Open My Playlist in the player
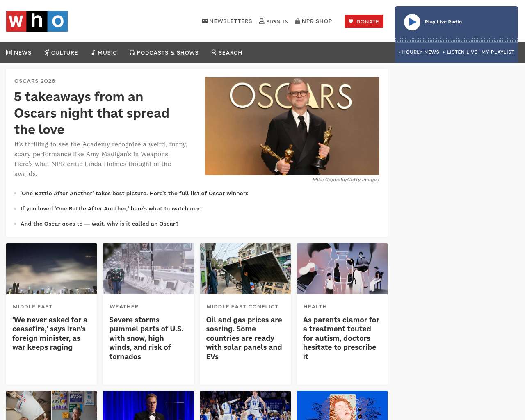This screenshot has height=420, width=525. pyautogui.click(x=498, y=52)
